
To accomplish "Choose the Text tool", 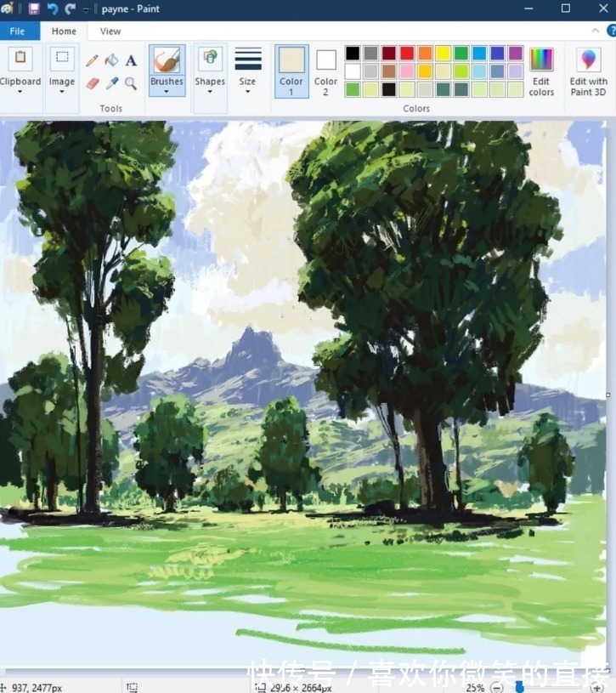I will click(131, 60).
